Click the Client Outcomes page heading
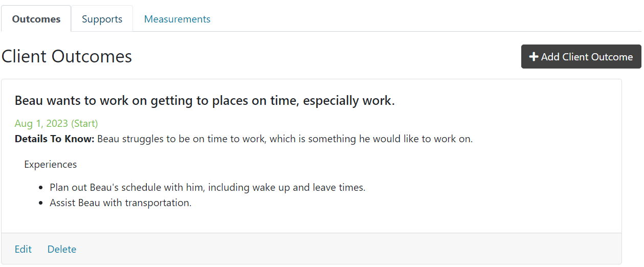The width and height of the screenshot is (644, 267). [x=66, y=56]
